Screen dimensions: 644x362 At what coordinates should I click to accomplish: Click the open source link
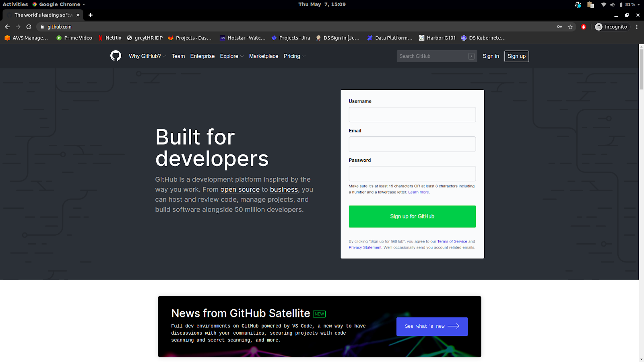(x=240, y=189)
